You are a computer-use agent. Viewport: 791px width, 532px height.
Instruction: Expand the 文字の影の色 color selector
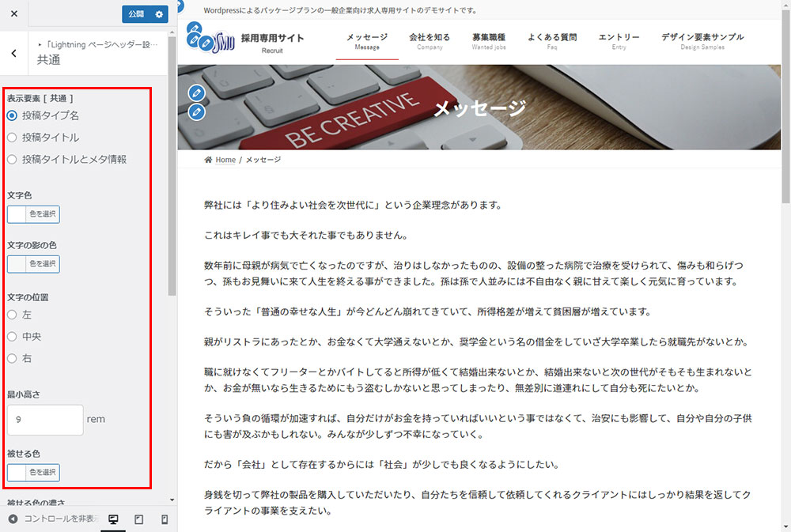[33, 264]
